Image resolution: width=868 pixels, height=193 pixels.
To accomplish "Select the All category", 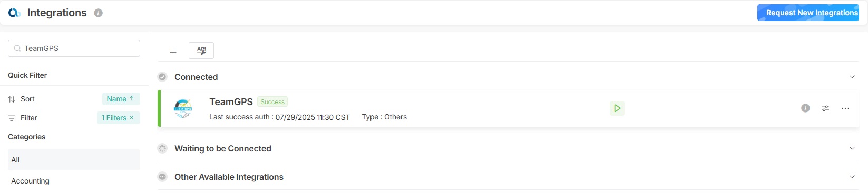I will pyautogui.click(x=74, y=160).
